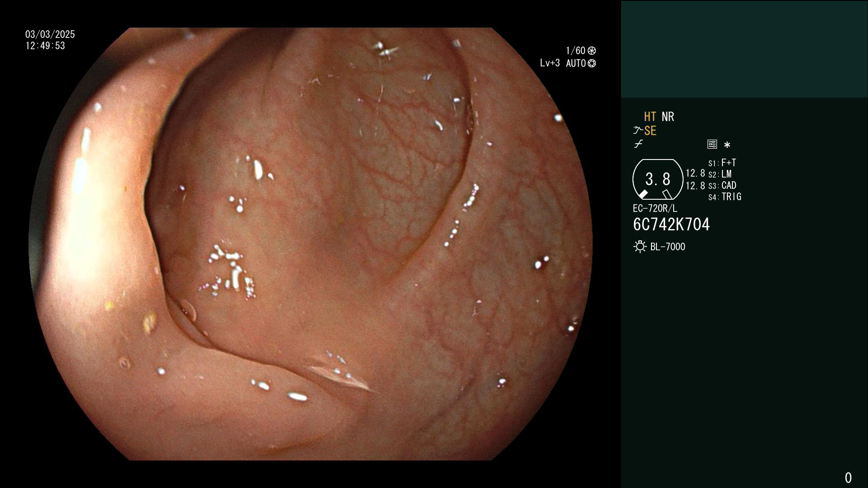868x488 pixels.
Task: Click the serial number 6C742K704
Action: pyautogui.click(x=671, y=225)
